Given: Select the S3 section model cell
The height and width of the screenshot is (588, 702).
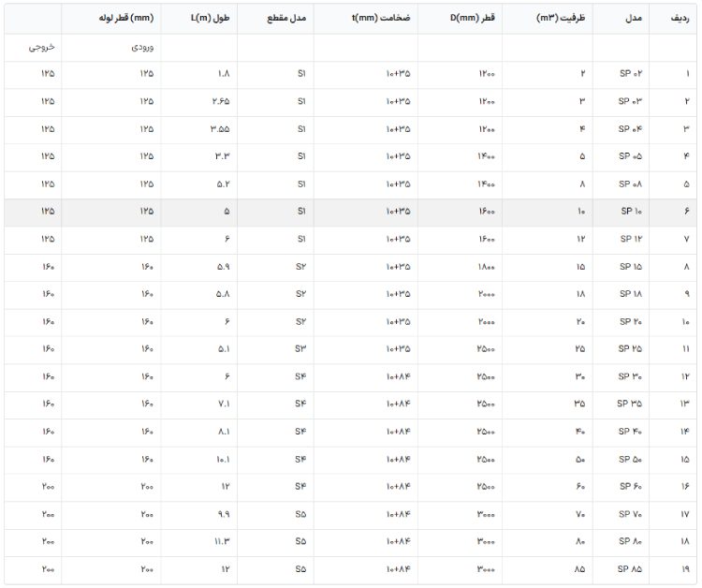Looking at the screenshot, I should 275,349.
